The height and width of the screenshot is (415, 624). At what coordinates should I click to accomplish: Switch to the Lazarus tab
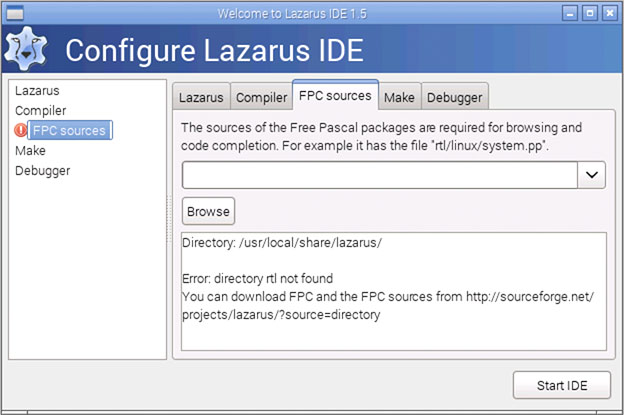point(201,97)
